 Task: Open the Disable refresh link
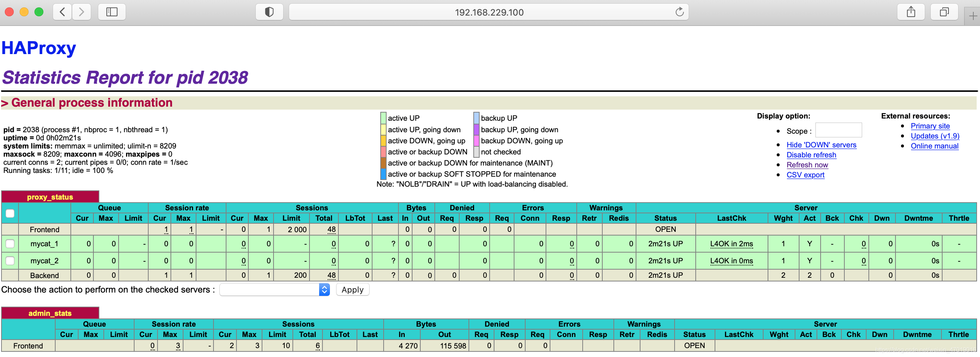(811, 155)
